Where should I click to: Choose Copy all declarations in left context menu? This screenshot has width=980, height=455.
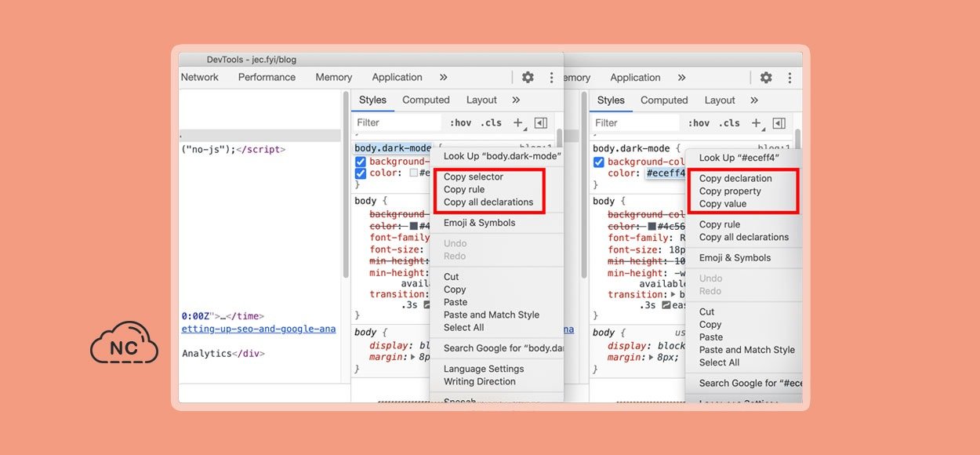[488, 202]
